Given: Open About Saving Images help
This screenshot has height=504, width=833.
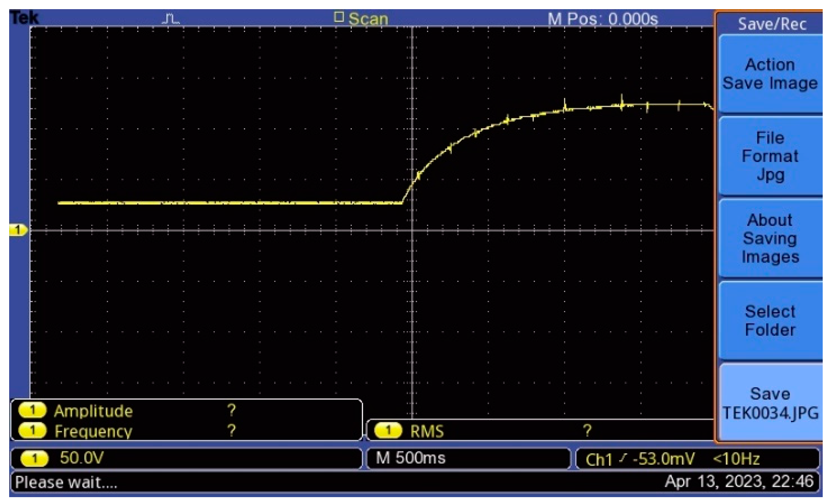Looking at the screenshot, I should pos(770,238).
